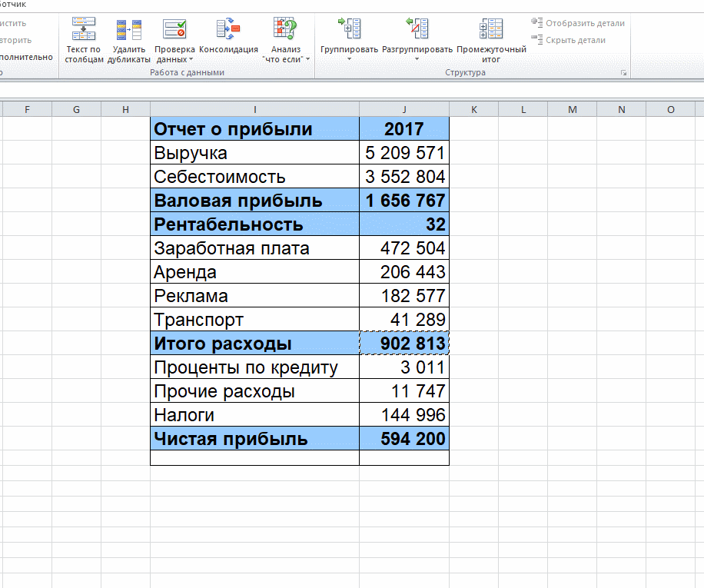Image resolution: width=704 pixels, height=588 pixels.
Task: Click the Text to Columns icon
Action: click(x=84, y=29)
